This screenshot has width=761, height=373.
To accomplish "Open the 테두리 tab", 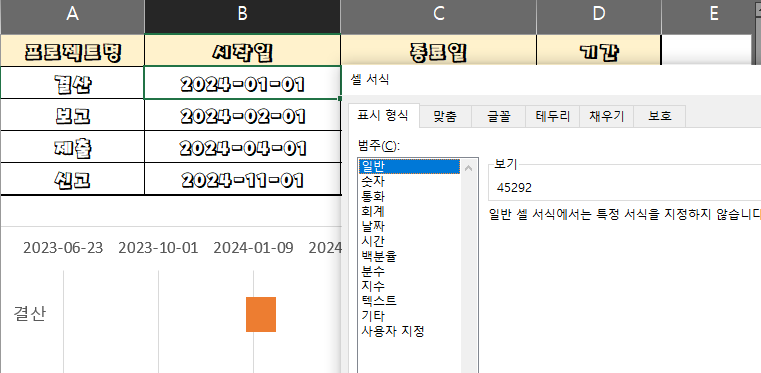I will pyautogui.click(x=553, y=116).
